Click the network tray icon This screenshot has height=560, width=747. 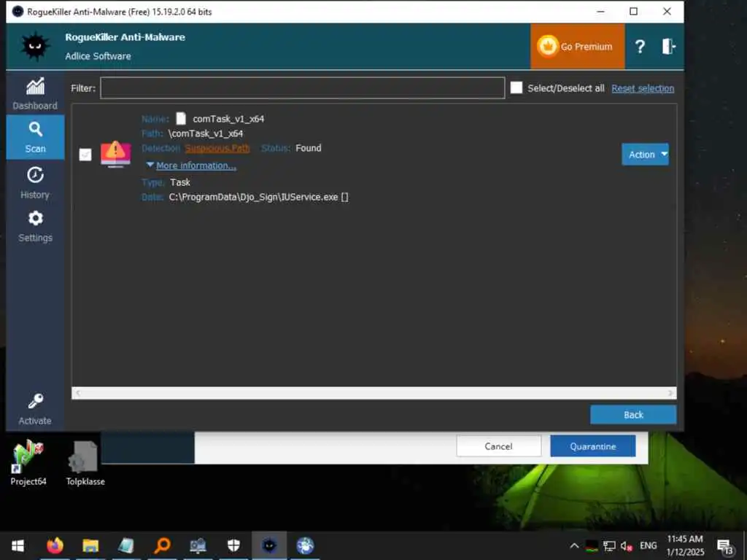(x=609, y=546)
